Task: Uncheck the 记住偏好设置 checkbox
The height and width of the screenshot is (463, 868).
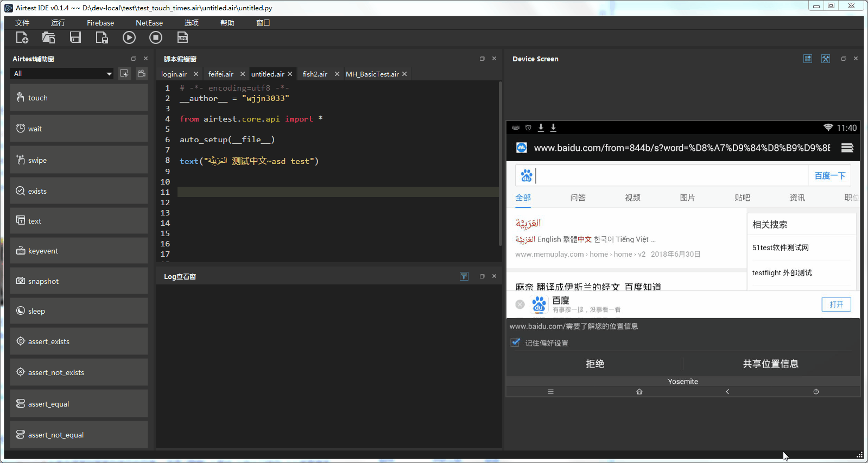Action: (516, 343)
